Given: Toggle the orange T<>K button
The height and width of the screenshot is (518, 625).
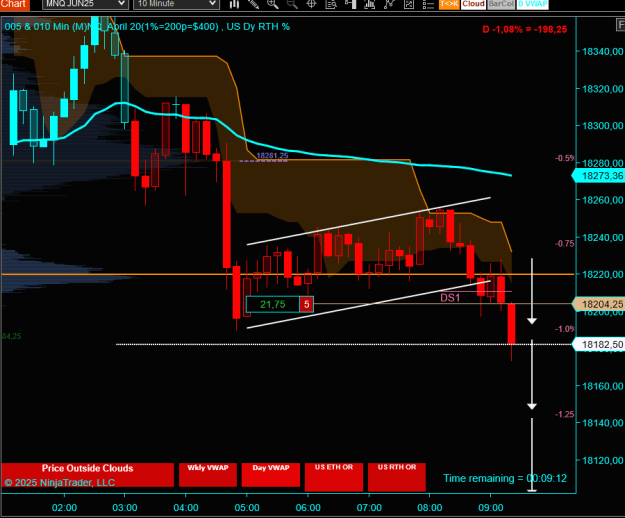Looking at the screenshot, I should click(449, 4).
